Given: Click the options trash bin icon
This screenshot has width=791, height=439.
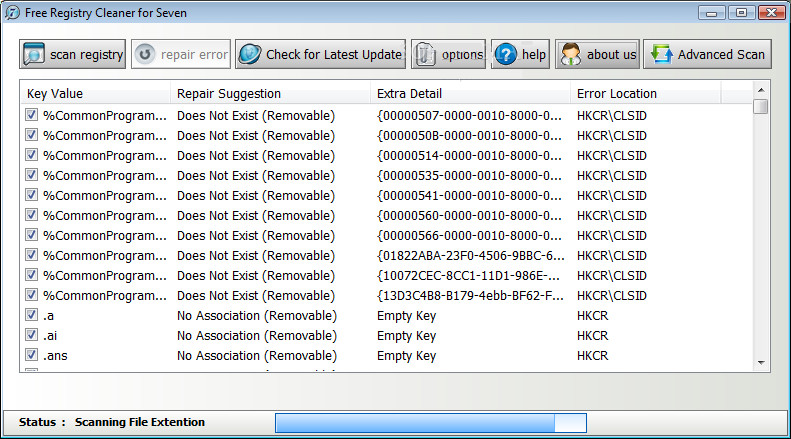Looking at the screenshot, I should coord(425,54).
